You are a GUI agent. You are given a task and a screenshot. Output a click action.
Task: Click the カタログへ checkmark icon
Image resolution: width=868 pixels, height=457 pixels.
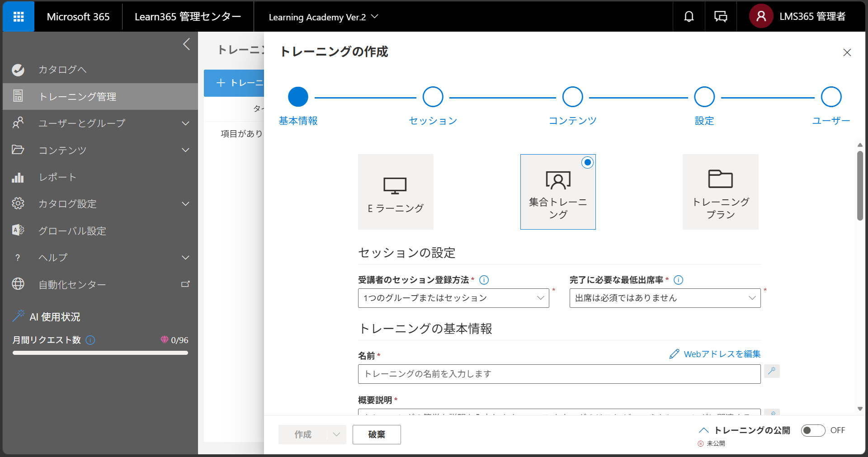[x=18, y=70]
